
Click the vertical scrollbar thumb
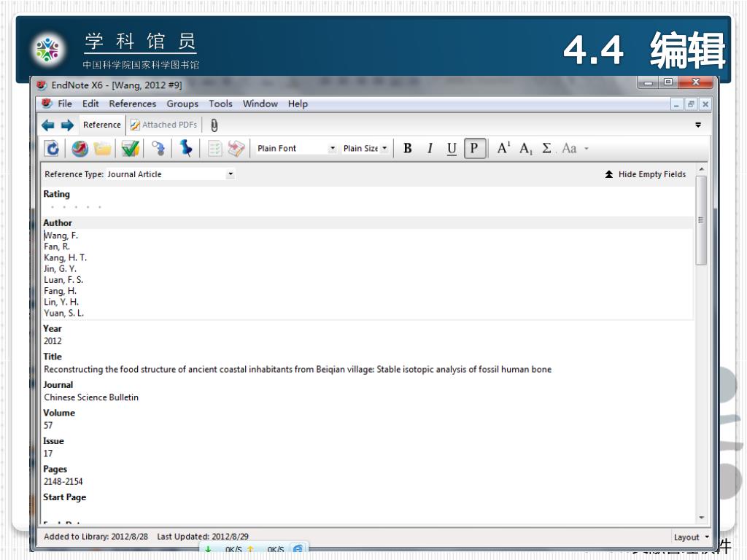pyautogui.click(x=701, y=220)
